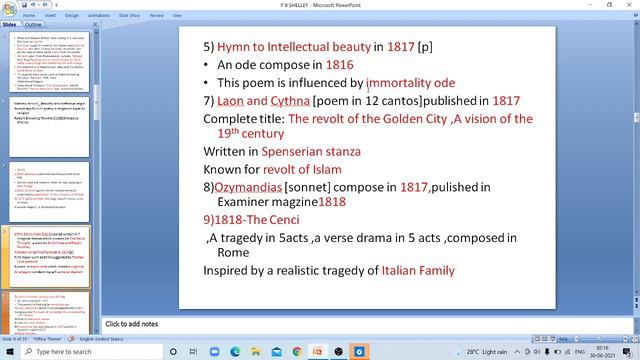This screenshot has width=640, height=360.
Task: Select the first visible slide thumbnail
Action: tap(49, 62)
